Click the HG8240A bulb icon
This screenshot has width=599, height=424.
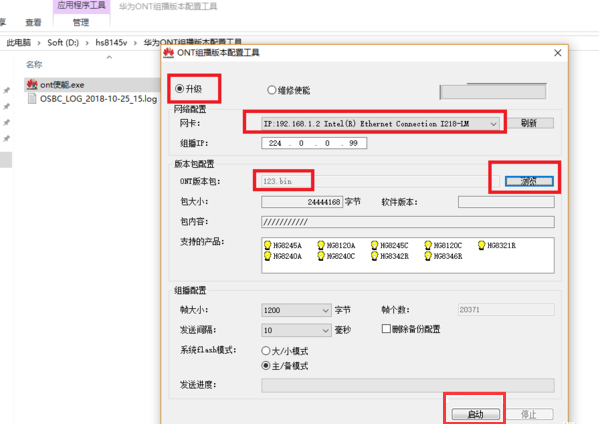click(x=267, y=256)
